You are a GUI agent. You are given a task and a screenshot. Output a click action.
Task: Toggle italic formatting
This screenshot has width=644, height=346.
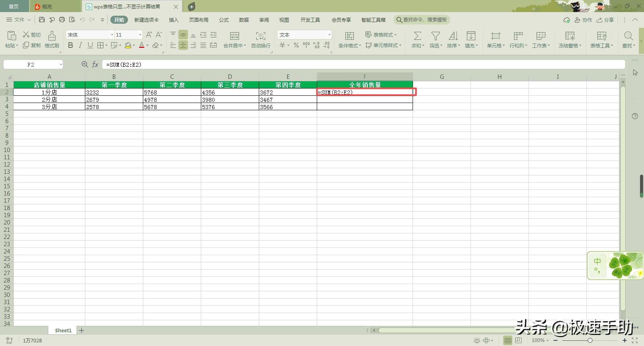pyautogui.click(x=80, y=45)
